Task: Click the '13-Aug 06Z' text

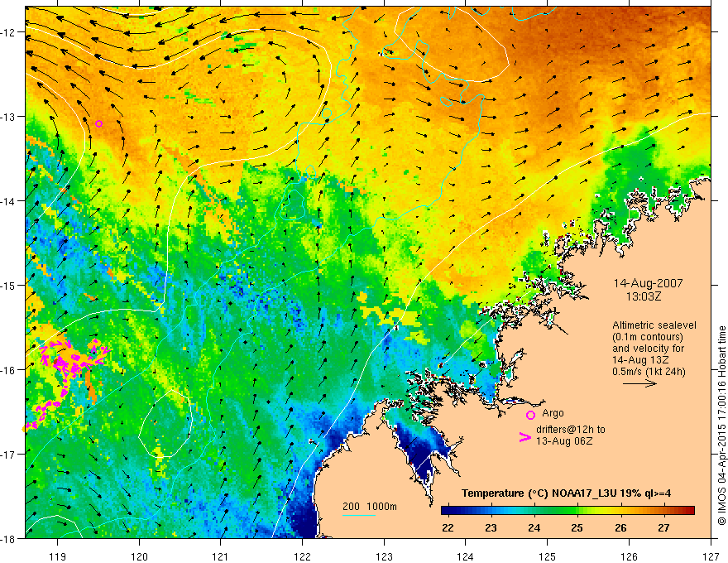Action: pos(564,440)
